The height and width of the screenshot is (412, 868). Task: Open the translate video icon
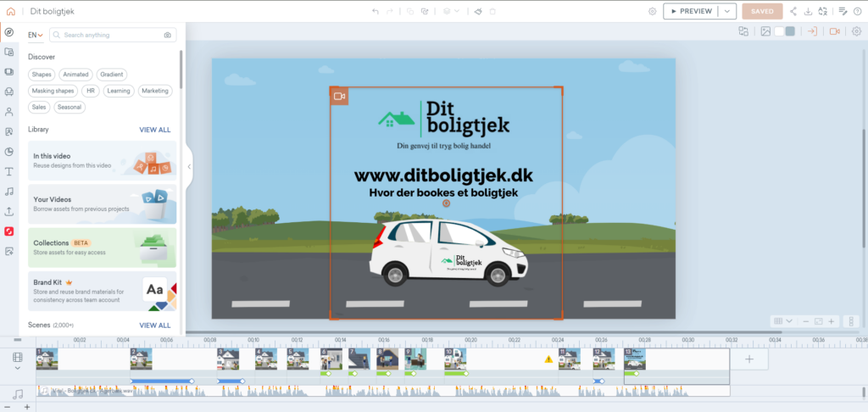tap(822, 11)
